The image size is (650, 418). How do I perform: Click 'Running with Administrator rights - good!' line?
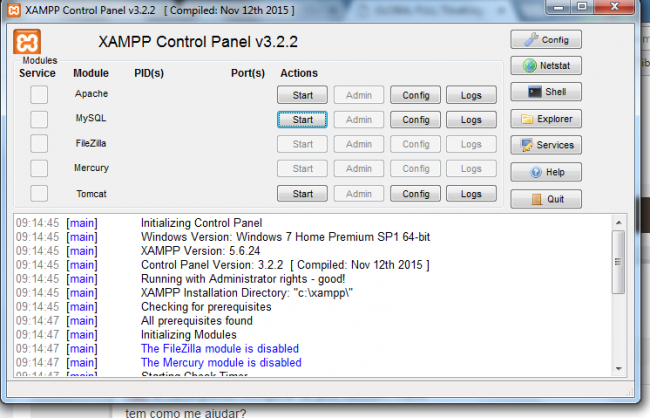pos(243,279)
